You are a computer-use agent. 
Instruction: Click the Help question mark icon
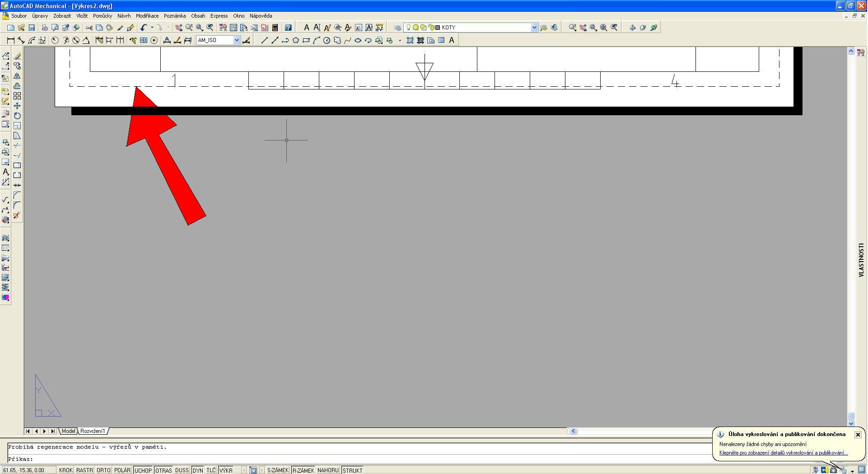pos(288,28)
